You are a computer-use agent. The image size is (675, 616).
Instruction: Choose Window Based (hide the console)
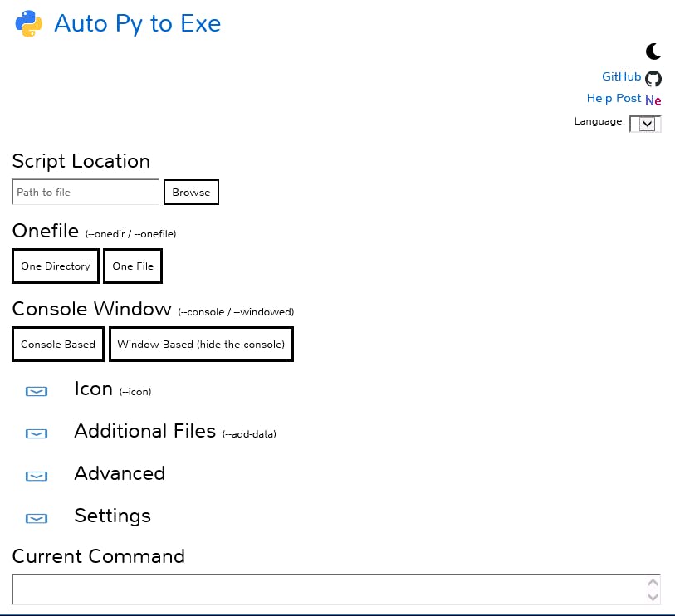(x=201, y=345)
